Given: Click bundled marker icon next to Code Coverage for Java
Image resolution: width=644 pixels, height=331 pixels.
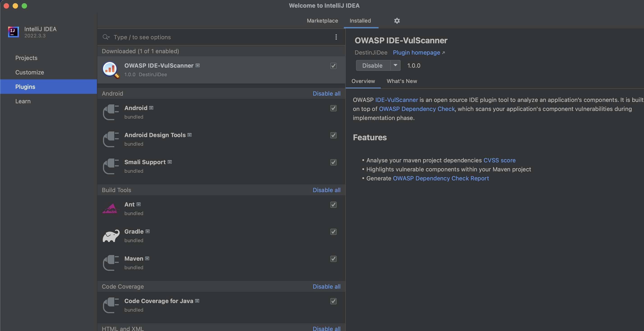Looking at the screenshot, I should click(197, 301).
